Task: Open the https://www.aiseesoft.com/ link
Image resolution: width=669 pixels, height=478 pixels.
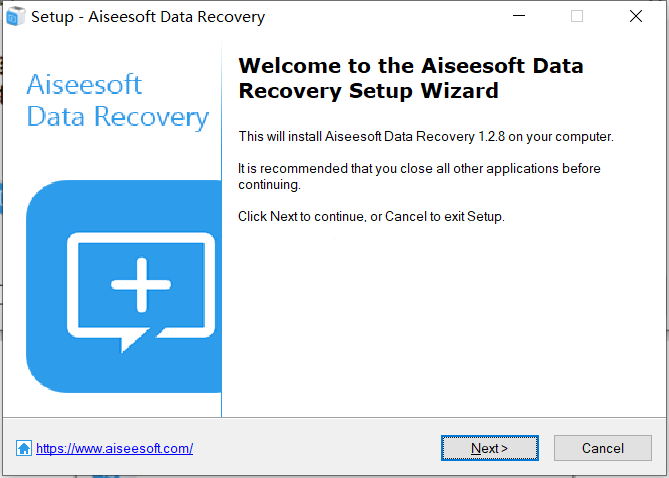Action: [114, 449]
